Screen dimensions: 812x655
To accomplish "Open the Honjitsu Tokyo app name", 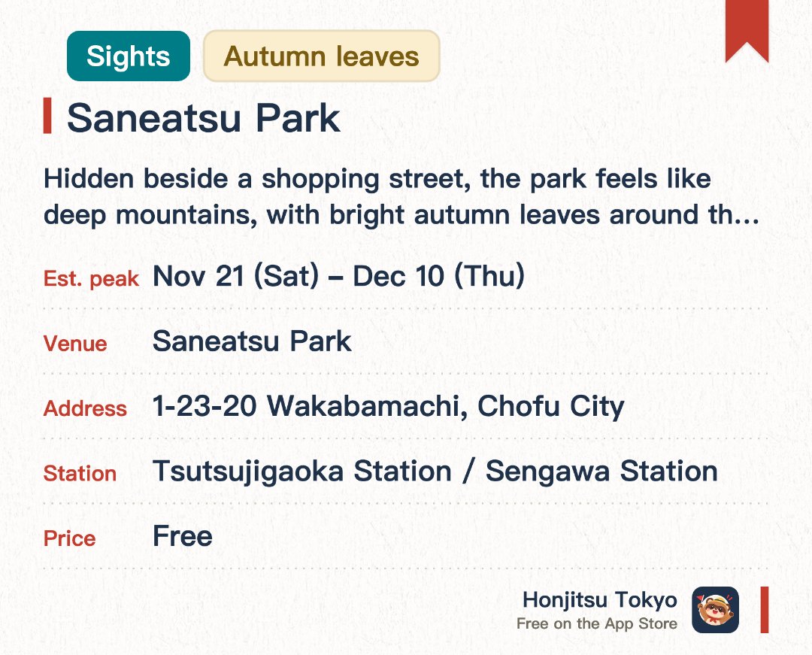I will (600, 600).
